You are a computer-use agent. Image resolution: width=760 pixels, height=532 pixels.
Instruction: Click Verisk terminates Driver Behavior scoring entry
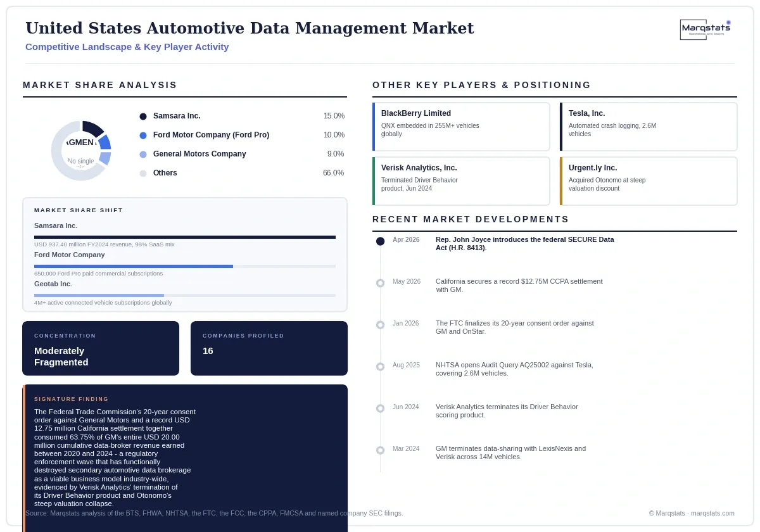click(x=507, y=411)
